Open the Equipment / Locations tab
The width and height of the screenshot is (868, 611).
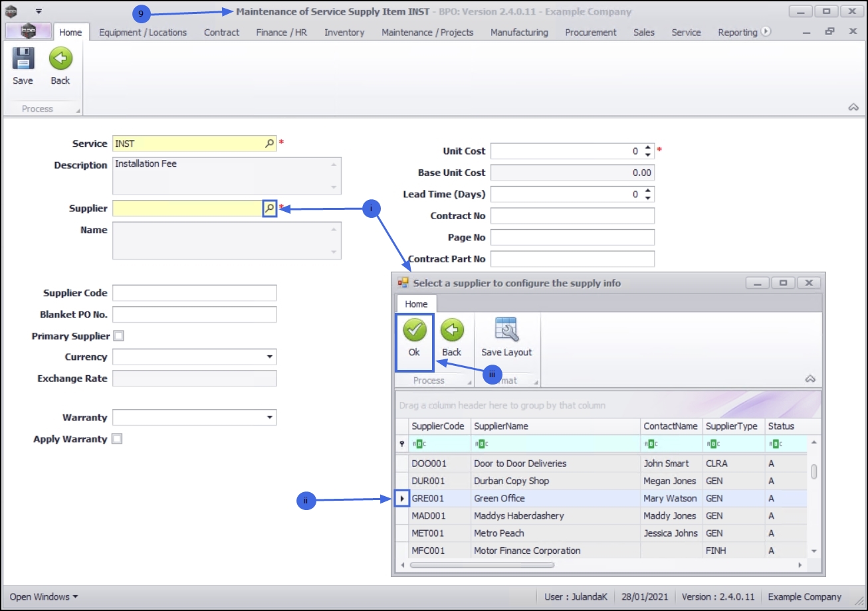[x=143, y=32]
